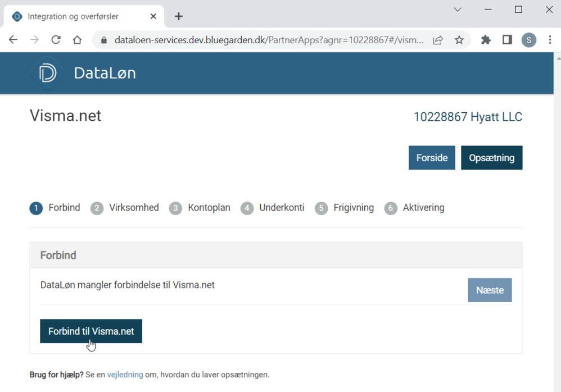The image size is (561, 392).
Task: Click the page vertical scrollbar
Action: (x=557, y=222)
